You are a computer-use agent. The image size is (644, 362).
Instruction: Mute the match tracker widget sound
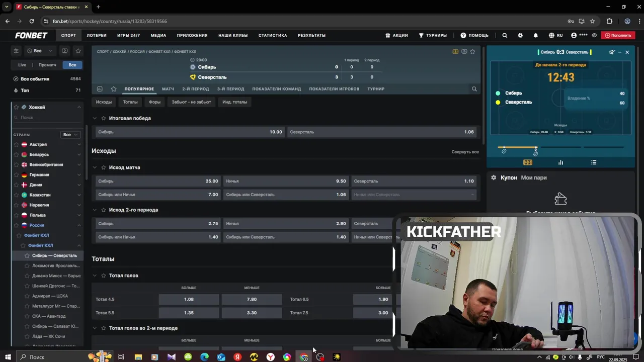612,52
